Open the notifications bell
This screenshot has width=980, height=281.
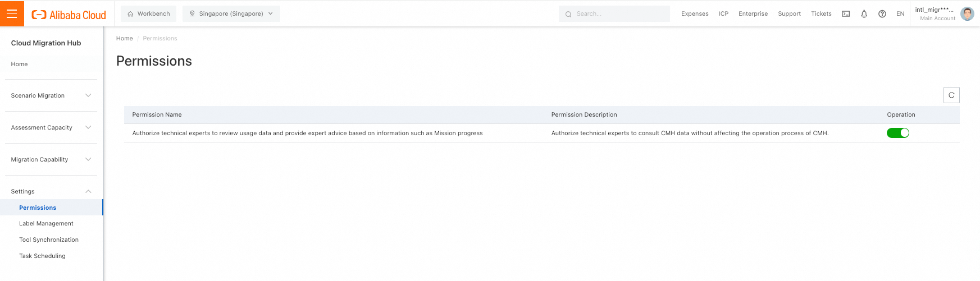coord(864,14)
